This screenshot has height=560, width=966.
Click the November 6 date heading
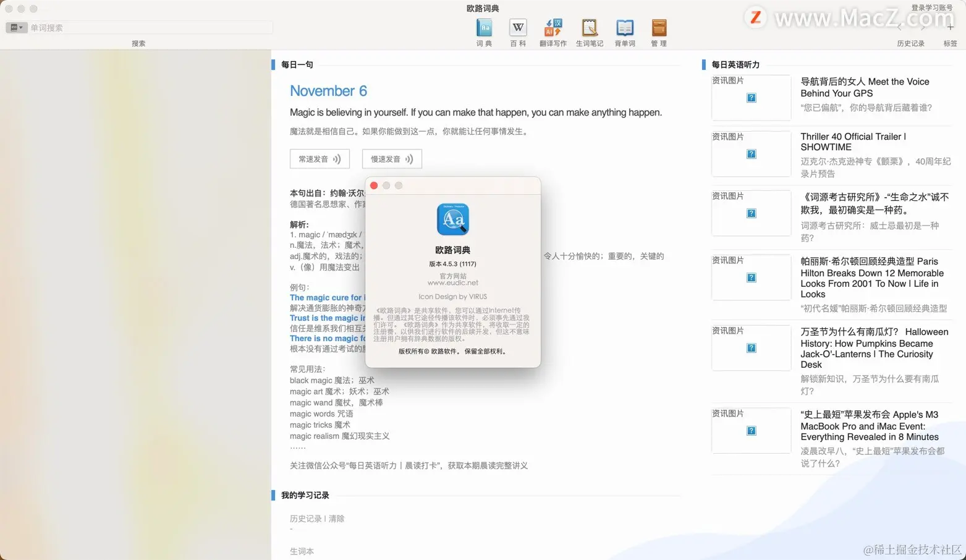[328, 91]
